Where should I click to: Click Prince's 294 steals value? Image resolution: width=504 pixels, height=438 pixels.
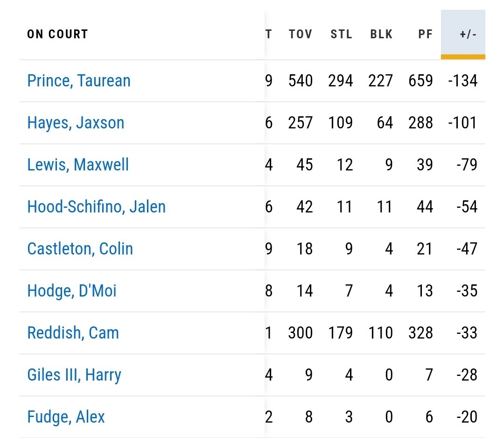pyautogui.click(x=340, y=81)
